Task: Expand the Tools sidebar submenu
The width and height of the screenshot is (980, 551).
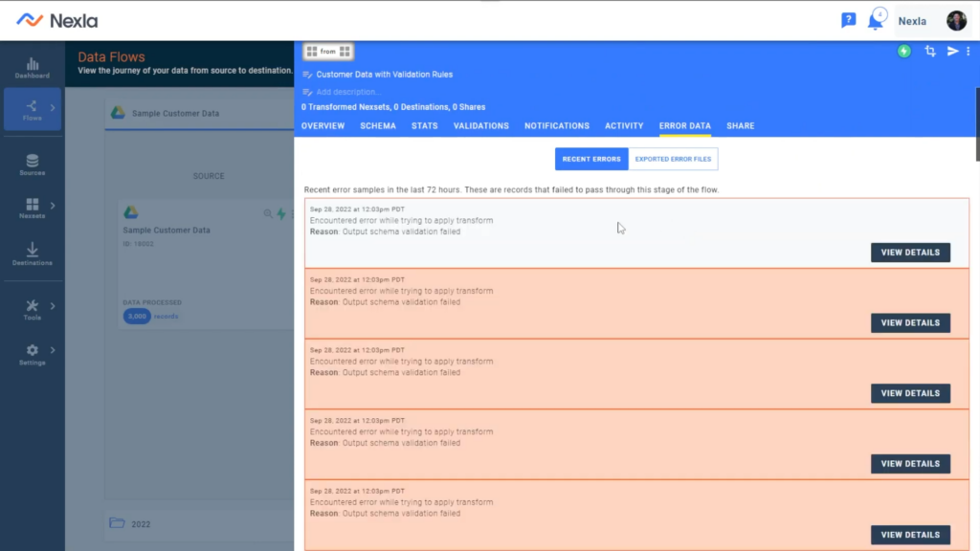Action: point(53,306)
